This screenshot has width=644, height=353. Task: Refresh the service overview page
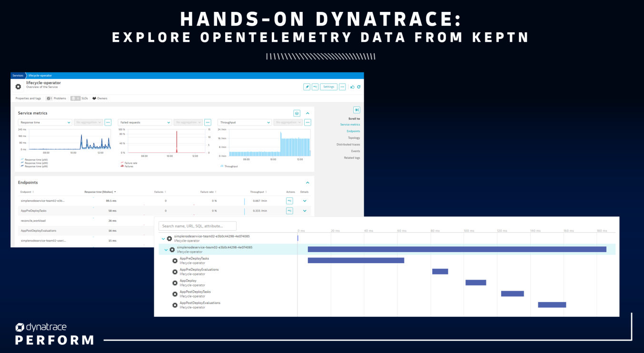point(359,87)
